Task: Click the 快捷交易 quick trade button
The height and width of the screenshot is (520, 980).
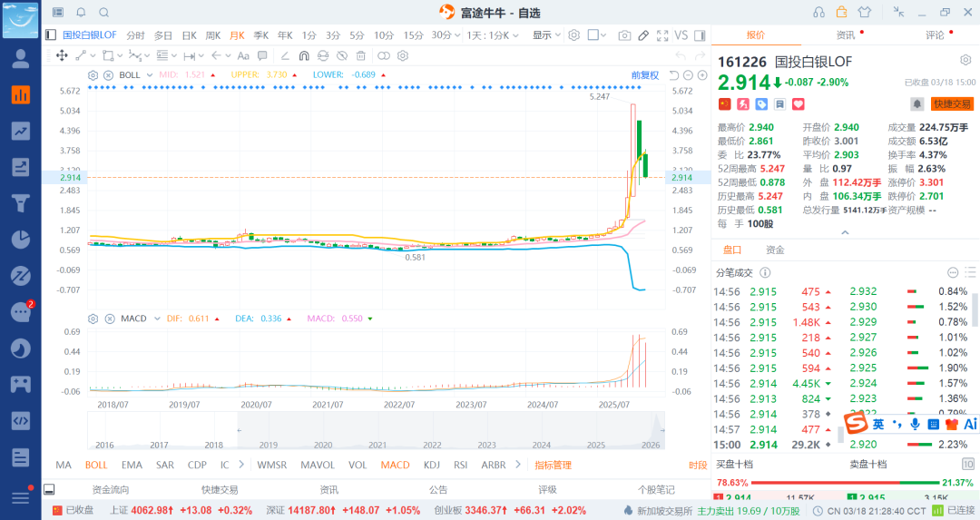Action: coord(953,103)
